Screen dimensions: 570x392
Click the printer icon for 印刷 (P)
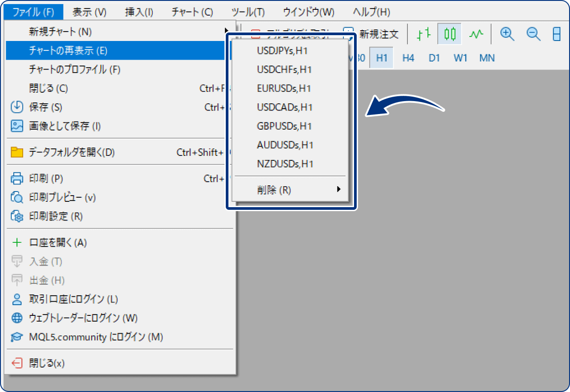(x=16, y=179)
